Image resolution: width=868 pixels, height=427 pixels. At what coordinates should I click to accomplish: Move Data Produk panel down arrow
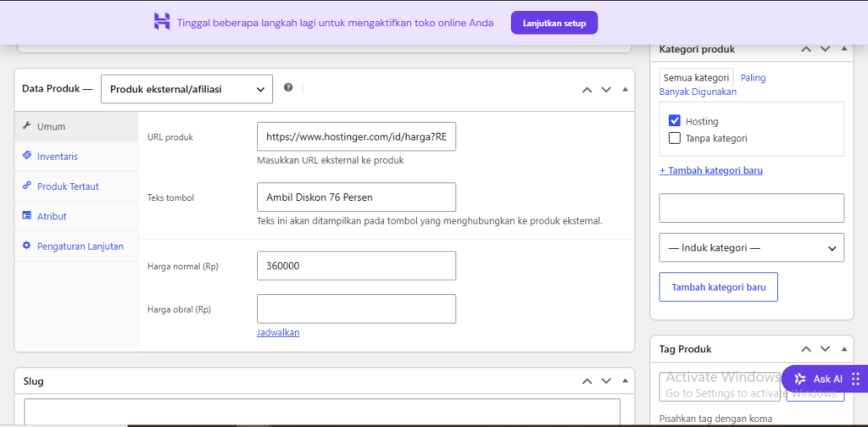coord(606,90)
